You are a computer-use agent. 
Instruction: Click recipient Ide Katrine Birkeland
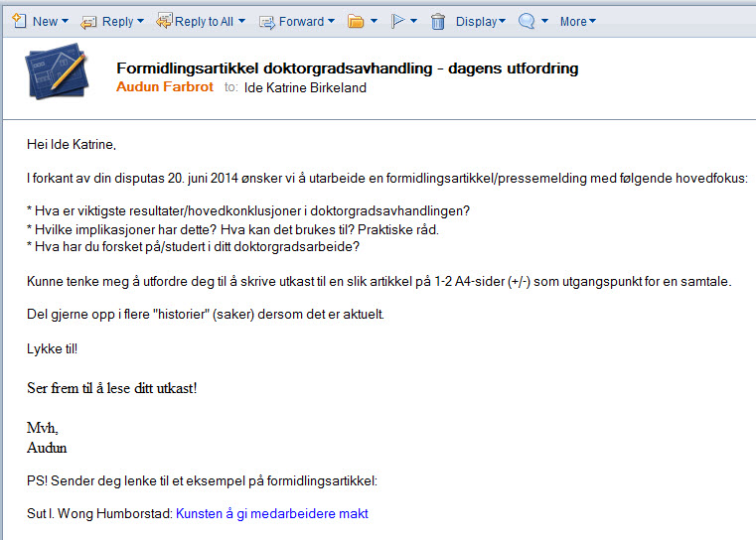305,87
